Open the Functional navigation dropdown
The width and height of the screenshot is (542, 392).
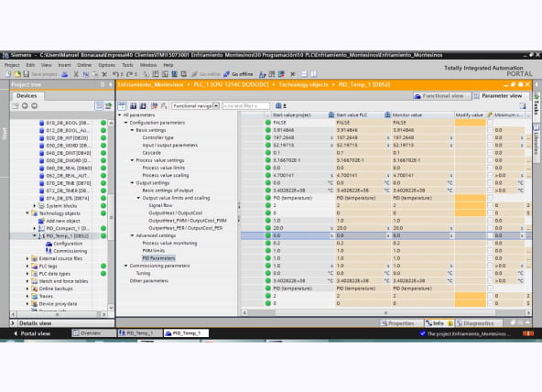tap(216, 105)
